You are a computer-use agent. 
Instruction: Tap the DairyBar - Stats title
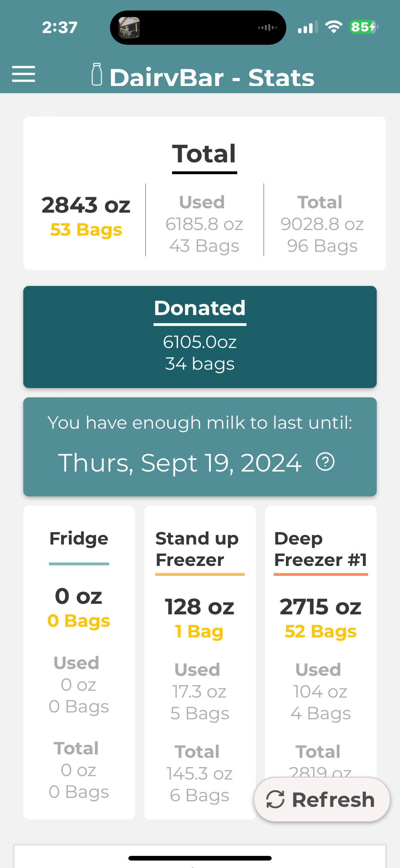pos(212,78)
